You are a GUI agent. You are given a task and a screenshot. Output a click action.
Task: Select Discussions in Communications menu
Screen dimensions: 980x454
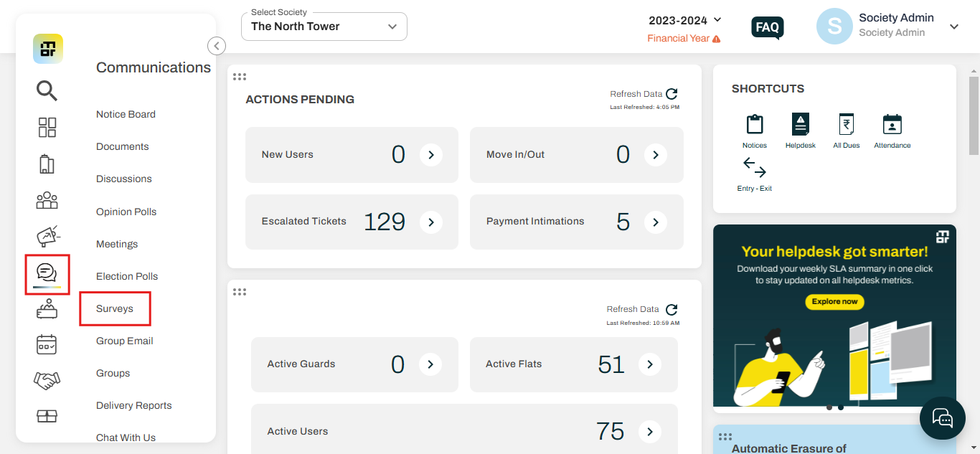pos(124,179)
